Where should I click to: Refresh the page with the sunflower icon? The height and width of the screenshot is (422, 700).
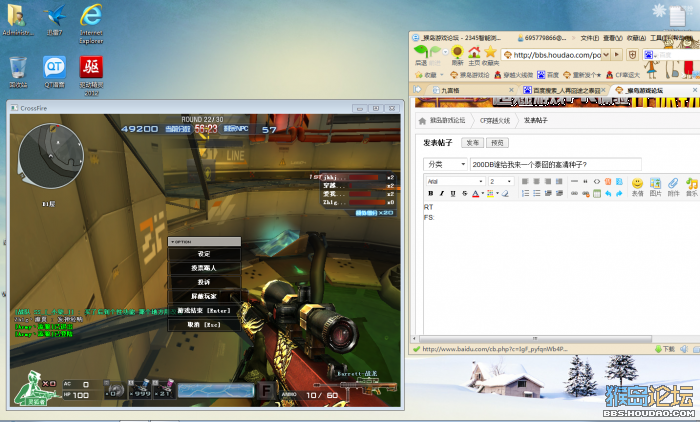[457, 52]
